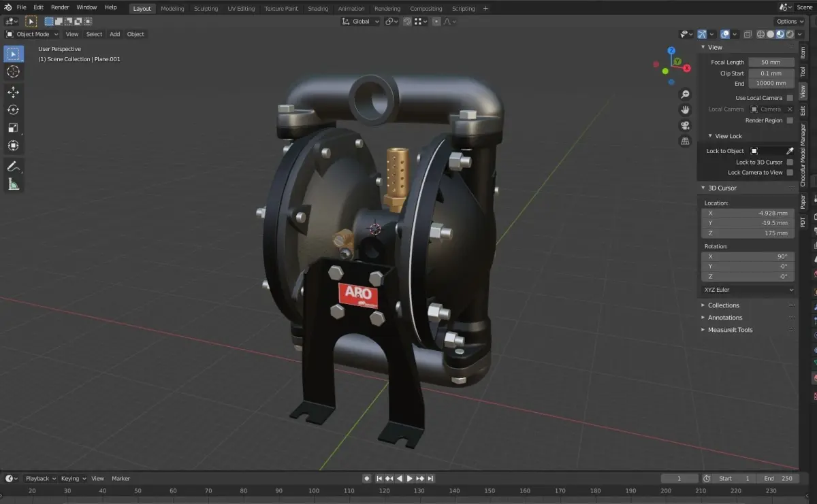
Task: Switch to Sculpting workspace tab
Action: (x=206, y=9)
